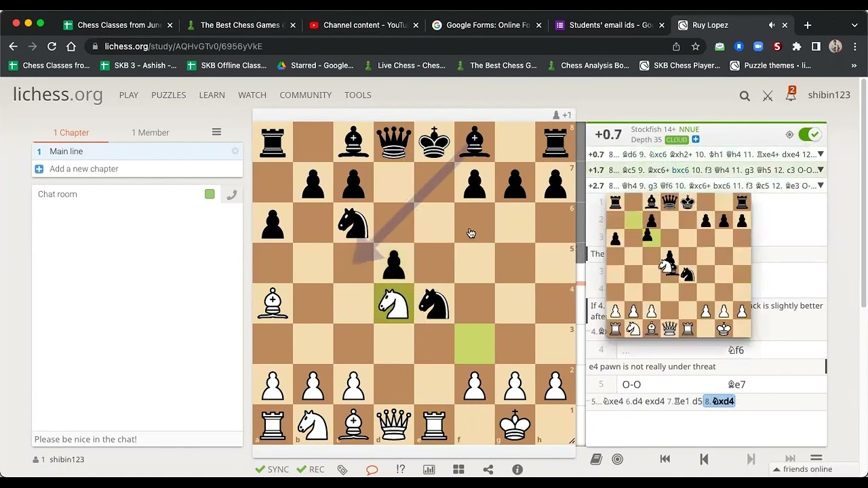Open the WATCH menu
This screenshot has height=488, width=868.
252,95
